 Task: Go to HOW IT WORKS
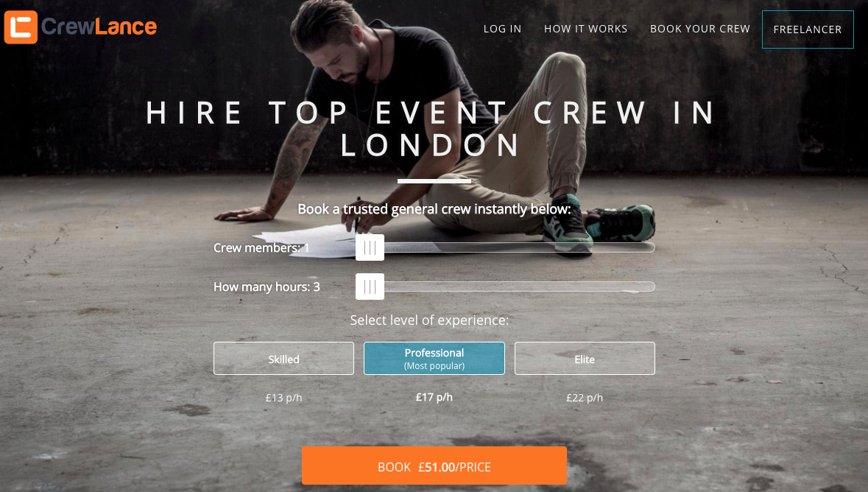pyautogui.click(x=586, y=29)
